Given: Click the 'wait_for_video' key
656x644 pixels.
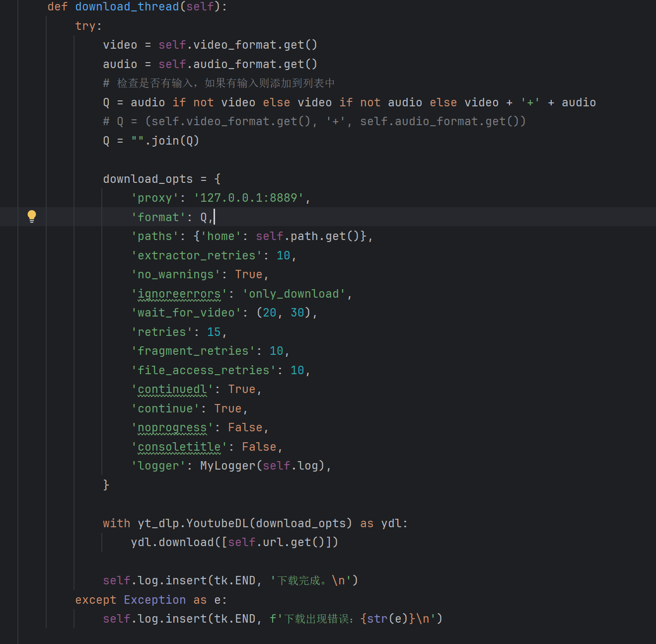Looking at the screenshot, I should pyautogui.click(x=186, y=313).
